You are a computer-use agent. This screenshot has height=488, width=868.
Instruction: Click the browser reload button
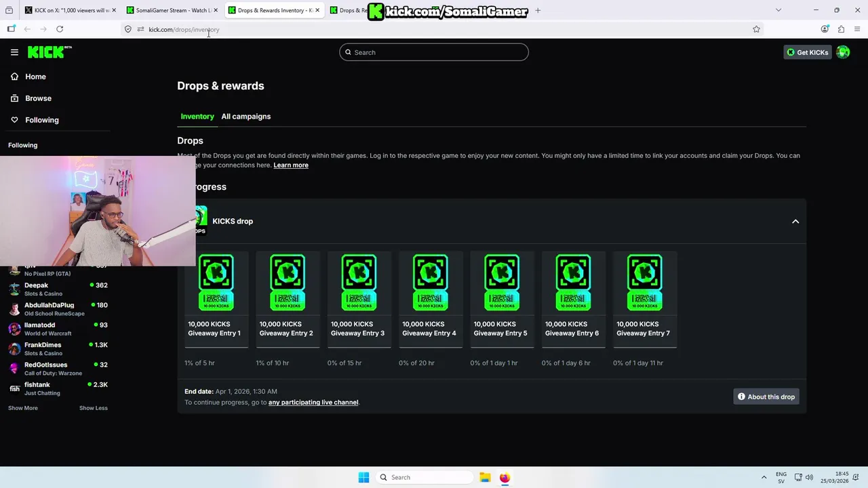coord(60,29)
